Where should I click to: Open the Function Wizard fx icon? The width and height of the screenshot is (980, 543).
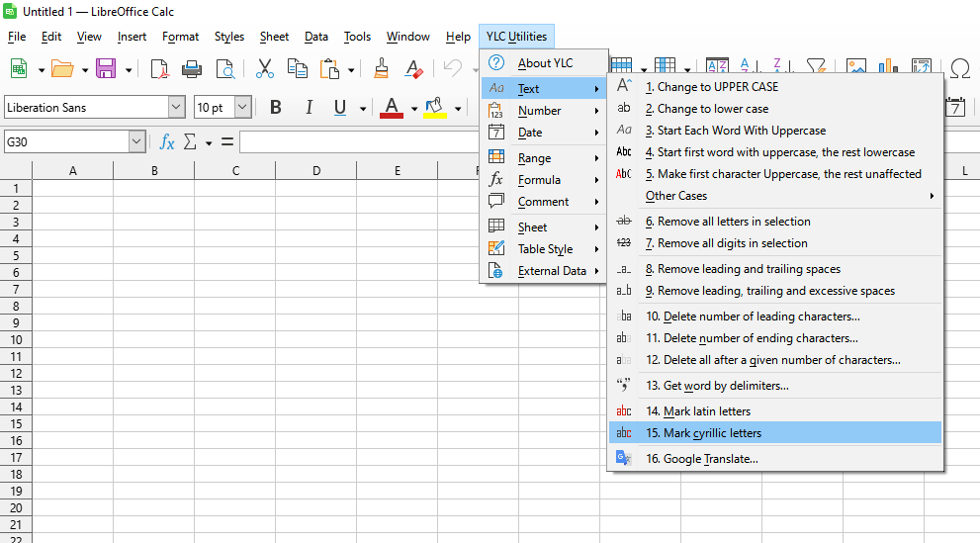point(167,142)
